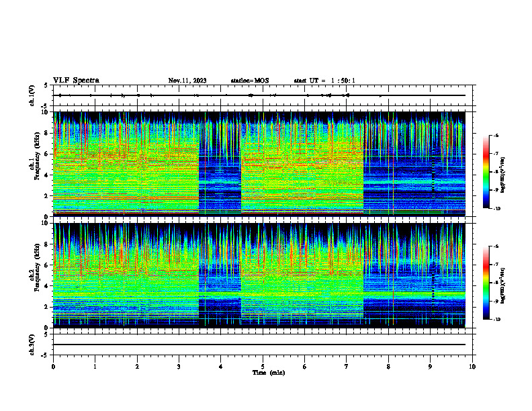This screenshot has height=411, width=532.
Task: Click the ch.2 color bar "log(PSD)(V²/Hz)" label
Action: click(x=503, y=286)
